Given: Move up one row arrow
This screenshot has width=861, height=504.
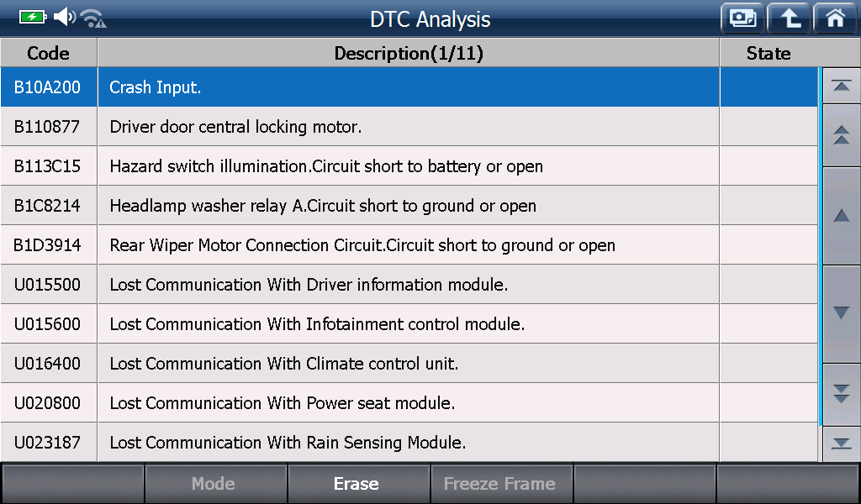Looking at the screenshot, I should pyautogui.click(x=841, y=216).
